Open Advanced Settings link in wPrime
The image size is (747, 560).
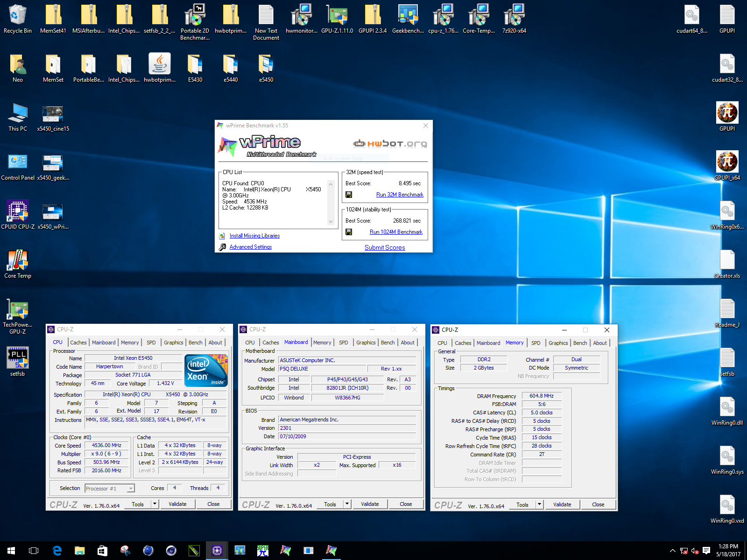251,247
